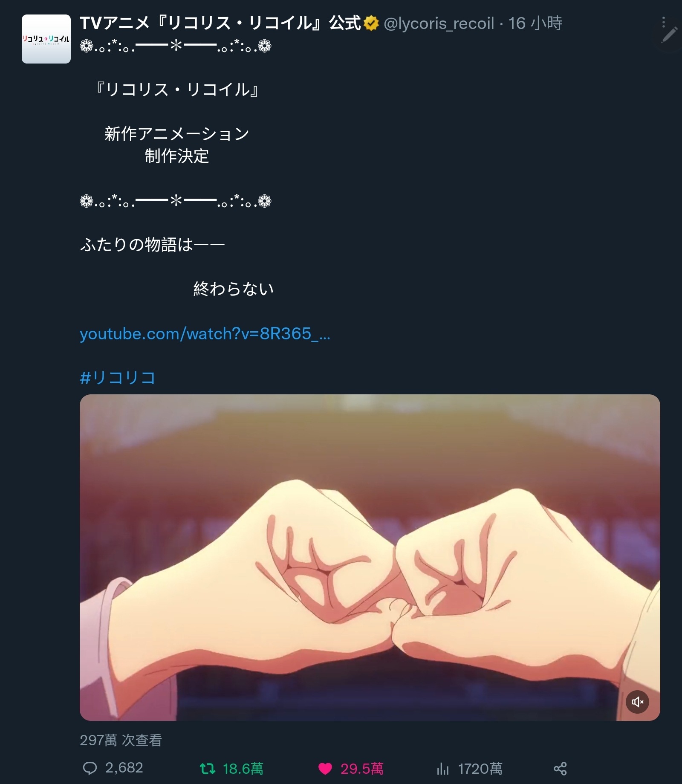
Task: Open the three-dot more options menu
Action: [x=663, y=22]
